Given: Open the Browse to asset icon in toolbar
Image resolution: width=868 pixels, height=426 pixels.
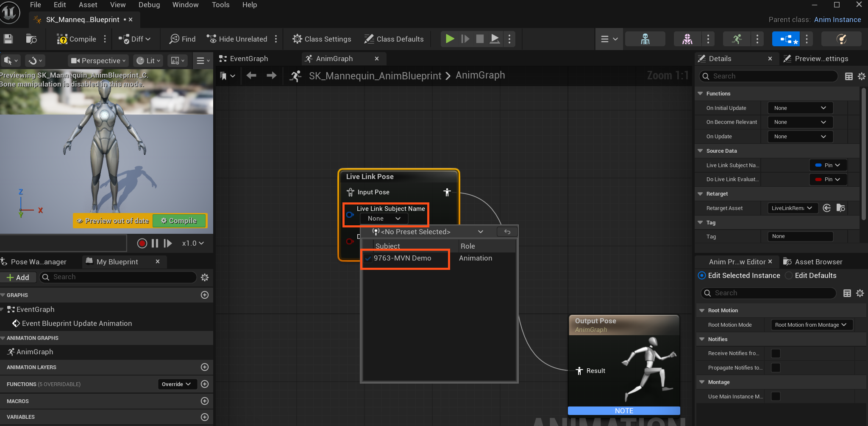Looking at the screenshot, I should click(31, 39).
